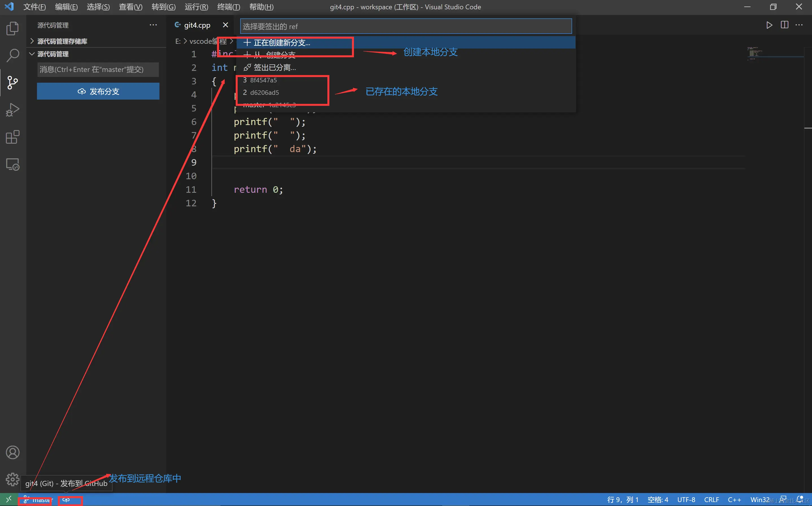
Task: Run the C++ file with the play icon
Action: tap(769, 25)
